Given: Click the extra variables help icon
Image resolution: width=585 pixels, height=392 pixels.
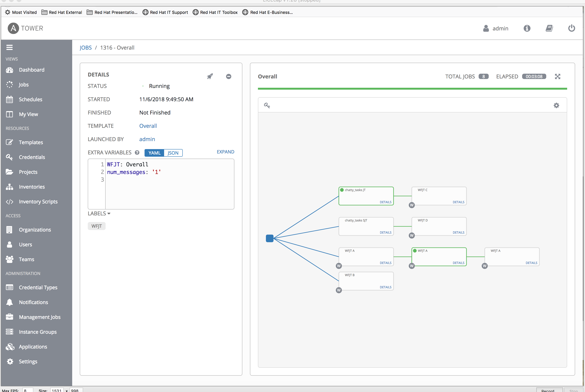Looking at the screenshot, I should [x=137, y=153].
